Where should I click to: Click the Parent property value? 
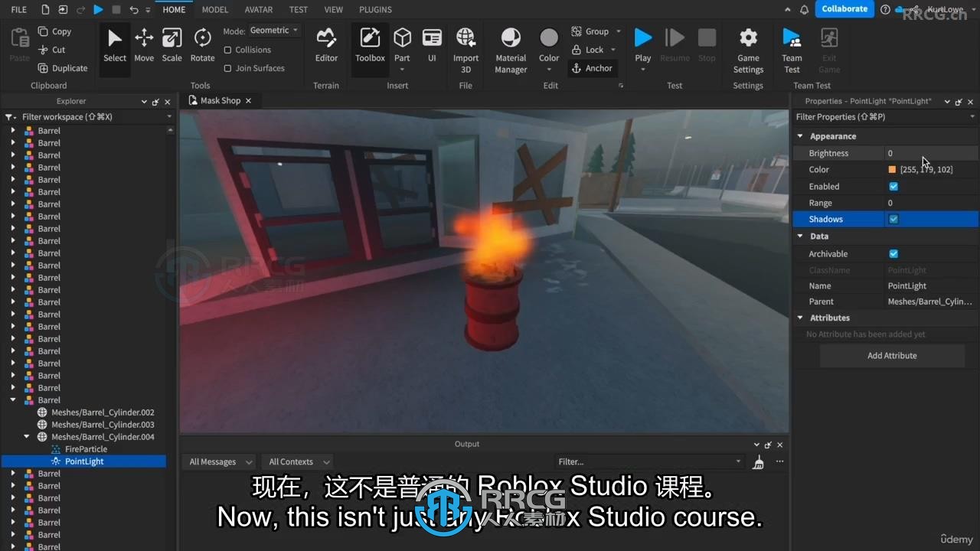[x=931, y=302]
